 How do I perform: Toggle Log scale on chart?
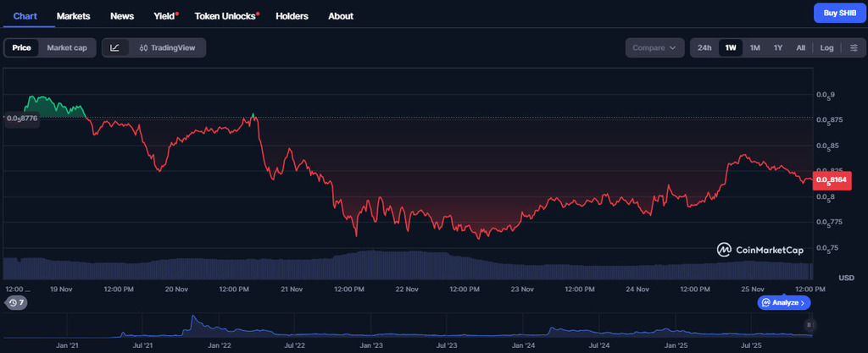pyautogui.click(x=826, y=47)
